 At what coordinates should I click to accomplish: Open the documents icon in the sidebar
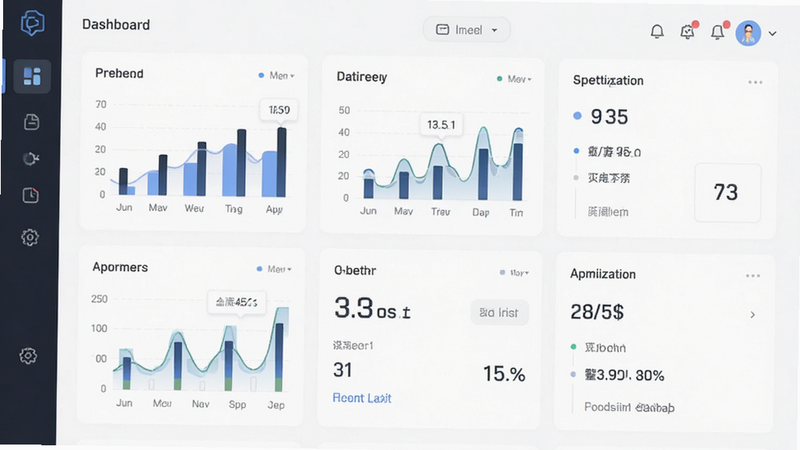click(x=32, y=122)
